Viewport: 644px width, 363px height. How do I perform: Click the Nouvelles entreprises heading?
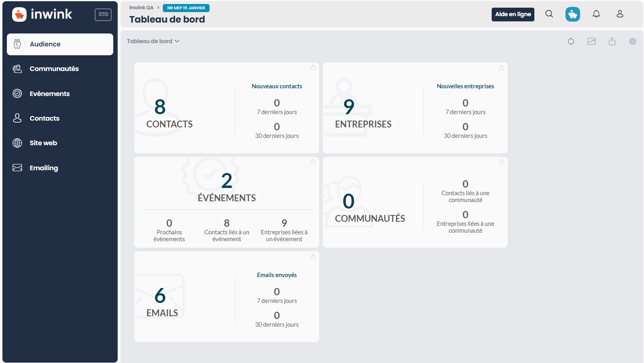[x=465, y=86]
